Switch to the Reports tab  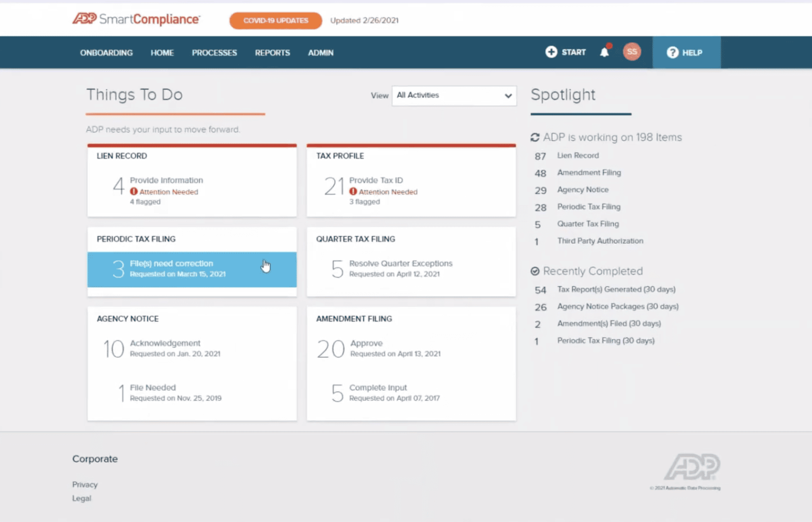point(272,52)
